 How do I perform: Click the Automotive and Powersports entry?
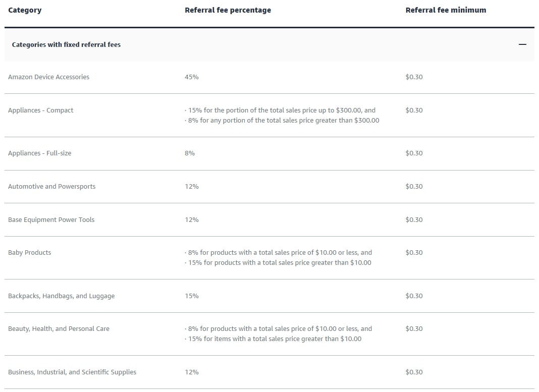tap(51, 186)
